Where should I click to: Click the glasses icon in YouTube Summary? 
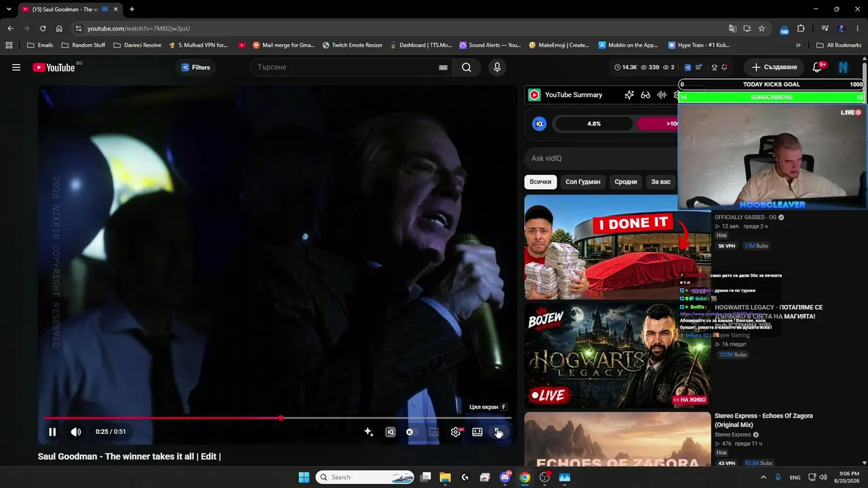pos(646,95)
